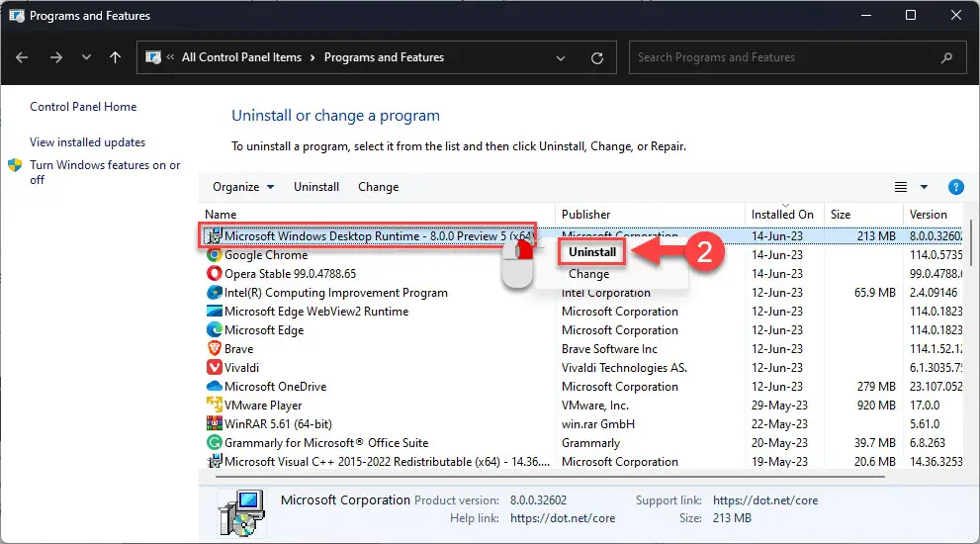
Task: Open the blue Help icon
Action: (x=955, y=187)
